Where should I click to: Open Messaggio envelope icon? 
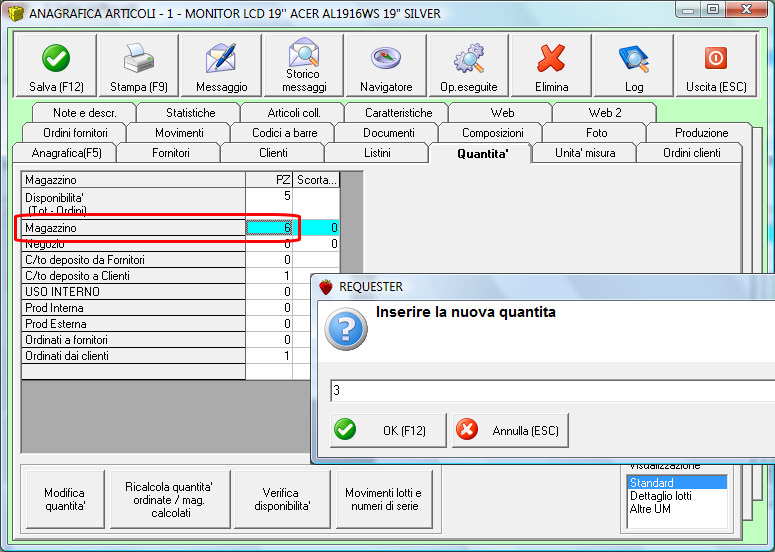click(221, 58)
